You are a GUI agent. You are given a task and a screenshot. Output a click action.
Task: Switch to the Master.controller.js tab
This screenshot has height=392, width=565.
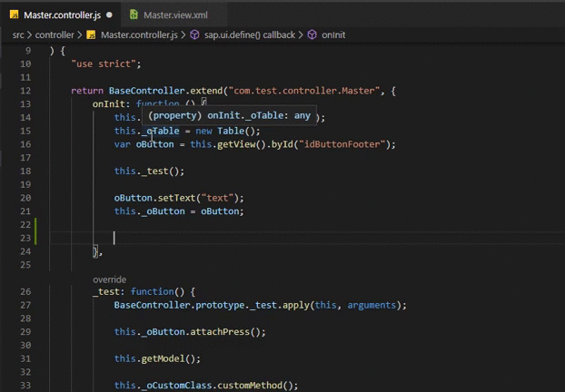(62, 15)
